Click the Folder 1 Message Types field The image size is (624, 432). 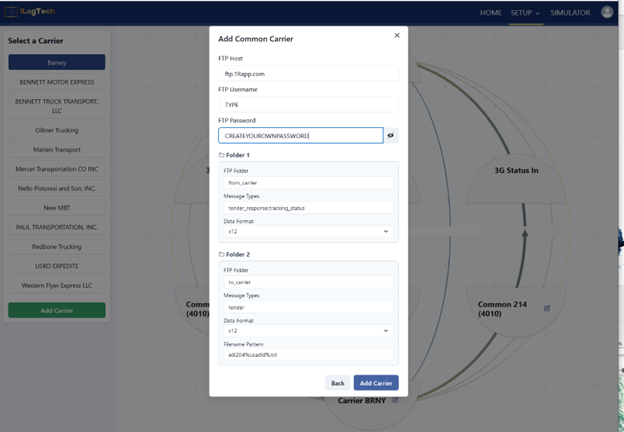[308, 207]
